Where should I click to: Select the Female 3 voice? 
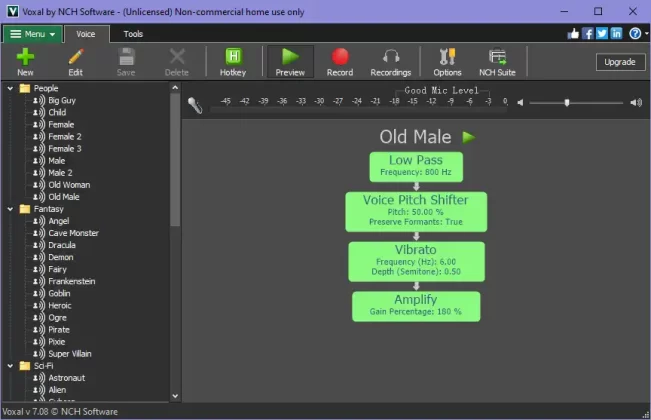click(x=65, y=149)
